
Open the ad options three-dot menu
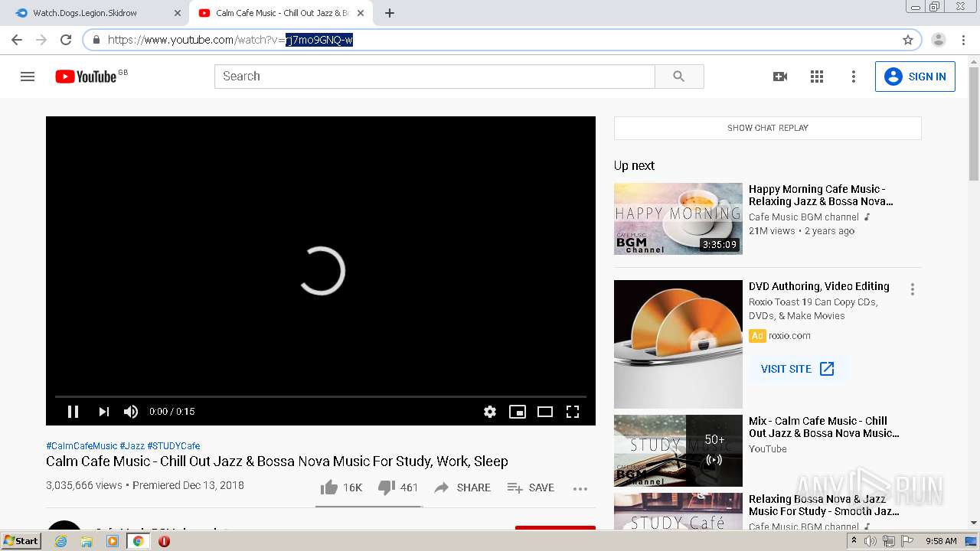912,289
